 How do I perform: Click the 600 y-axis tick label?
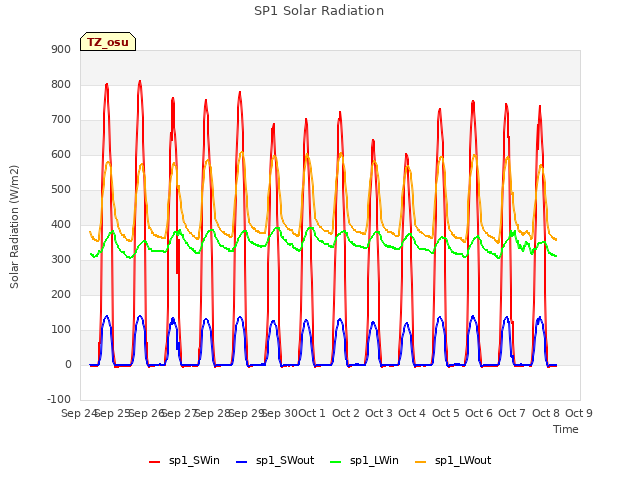(x=61, y=155)
